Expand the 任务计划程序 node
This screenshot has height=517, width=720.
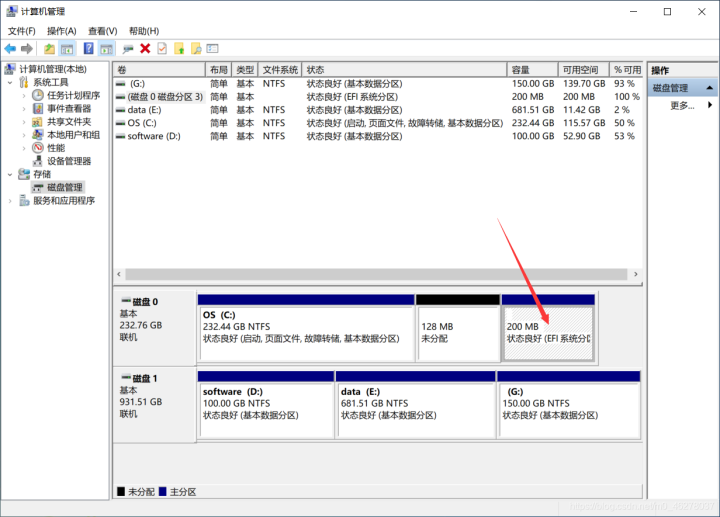24,96
